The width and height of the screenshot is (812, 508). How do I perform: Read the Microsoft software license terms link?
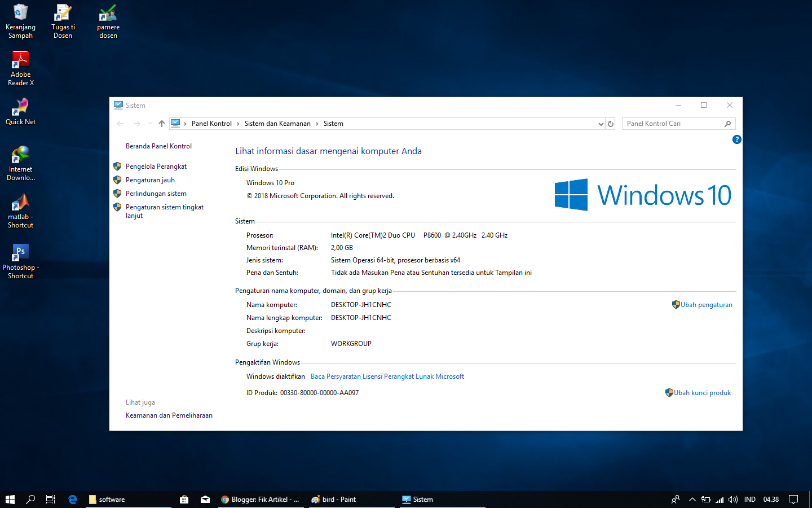pos(387,376)
